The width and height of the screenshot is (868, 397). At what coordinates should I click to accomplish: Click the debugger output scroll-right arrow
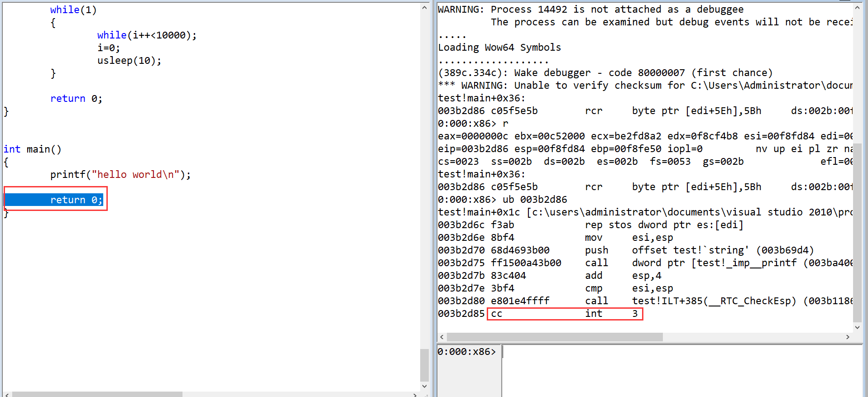(848, 337)
